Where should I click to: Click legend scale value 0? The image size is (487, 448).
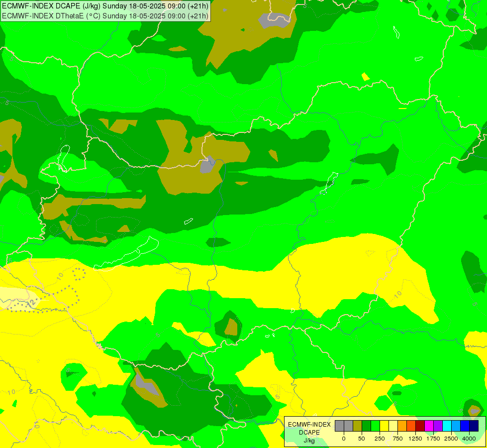(x=344, y=439)
